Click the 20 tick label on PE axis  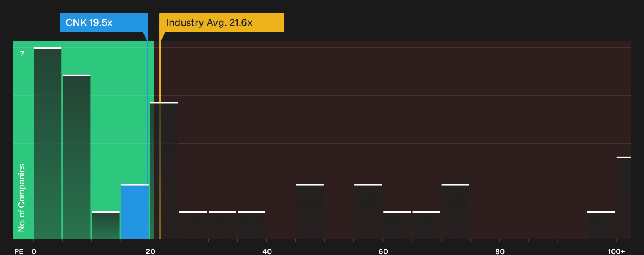pyautogui.click(x=150, y=251)
